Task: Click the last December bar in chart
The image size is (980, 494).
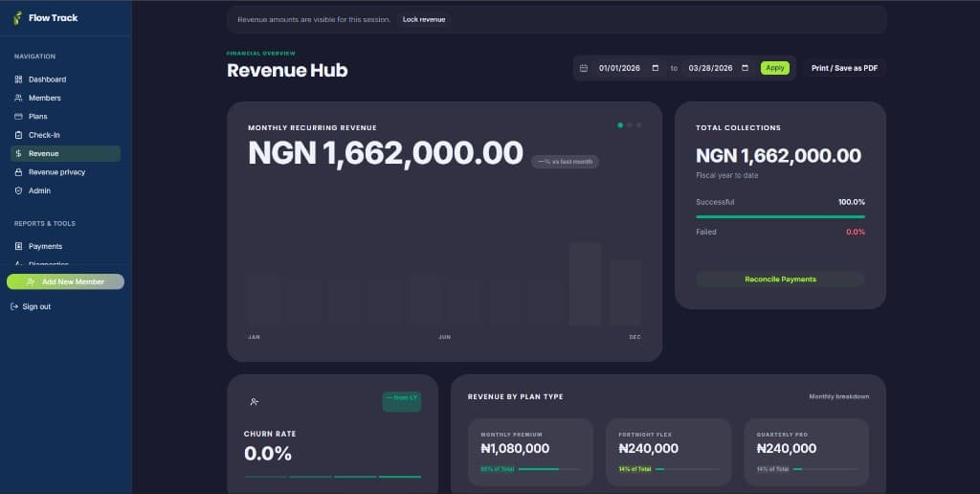Action: pyautogui.click(x=626, y=293)
